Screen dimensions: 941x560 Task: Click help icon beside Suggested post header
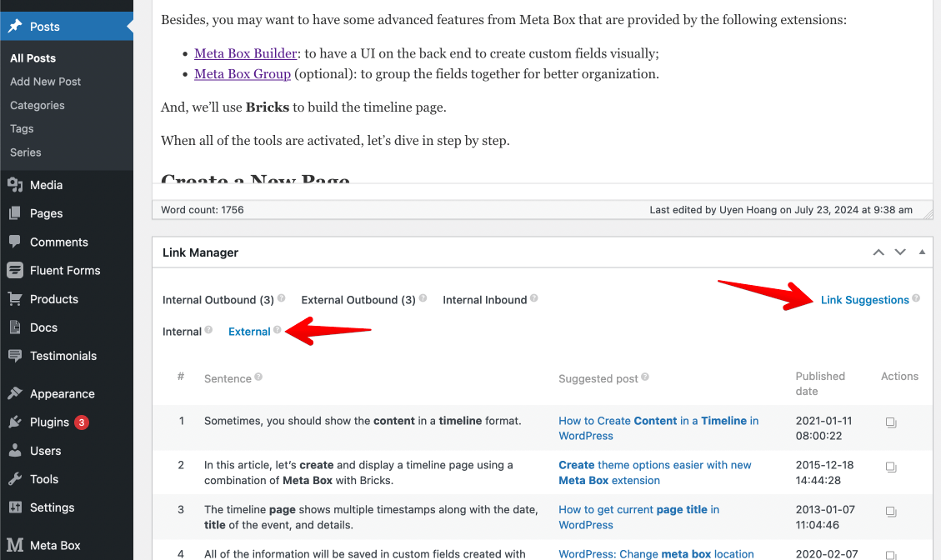pyautogui.click(x=645, y=377)
